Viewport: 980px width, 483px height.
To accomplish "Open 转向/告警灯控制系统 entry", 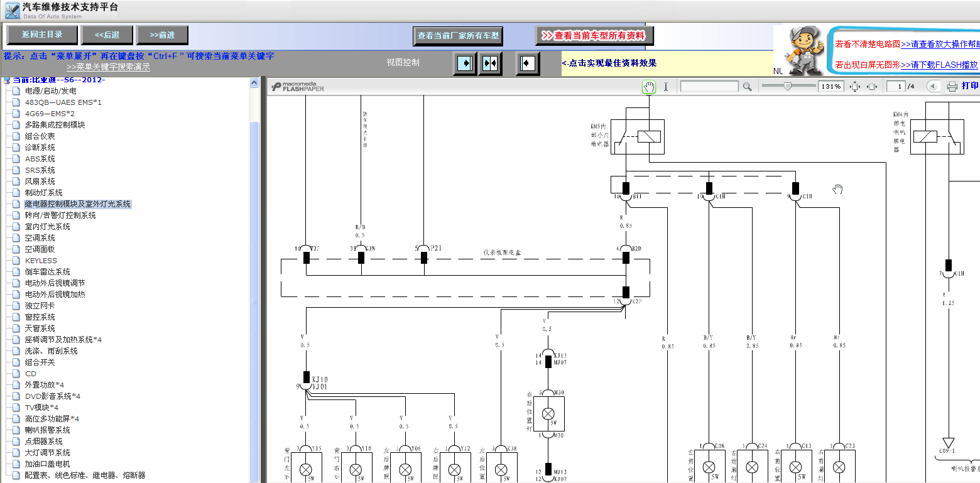I will [60, 215].
